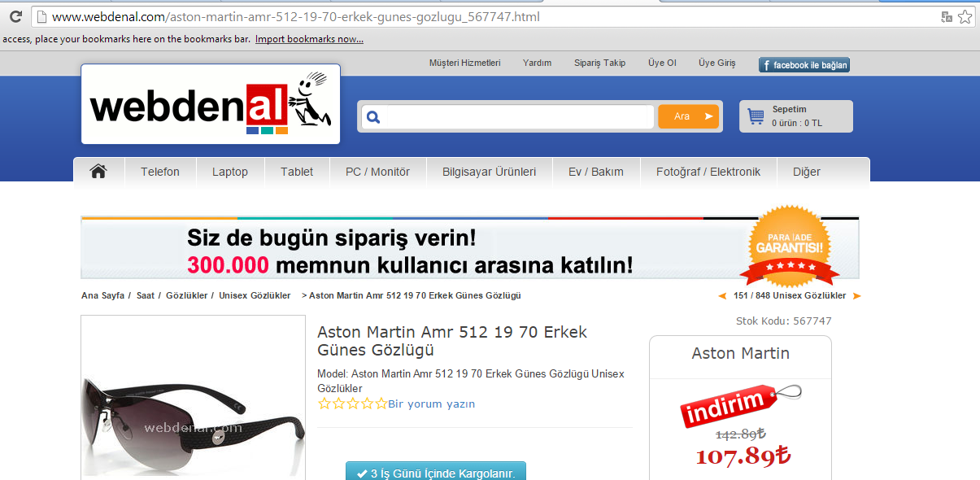
Task: Go to Unisex Gözlükler breadcrumb
Action: (x=255, y=295)
